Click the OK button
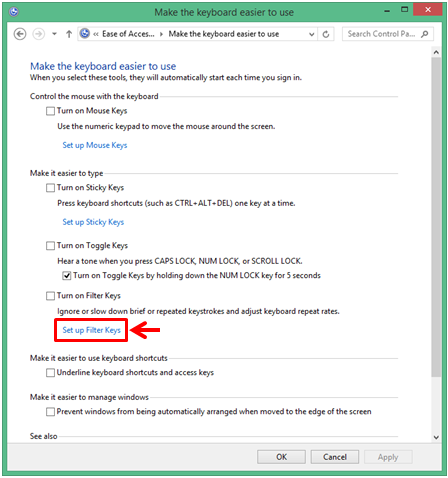Screen dimensions: 448x478 [281, 457]
